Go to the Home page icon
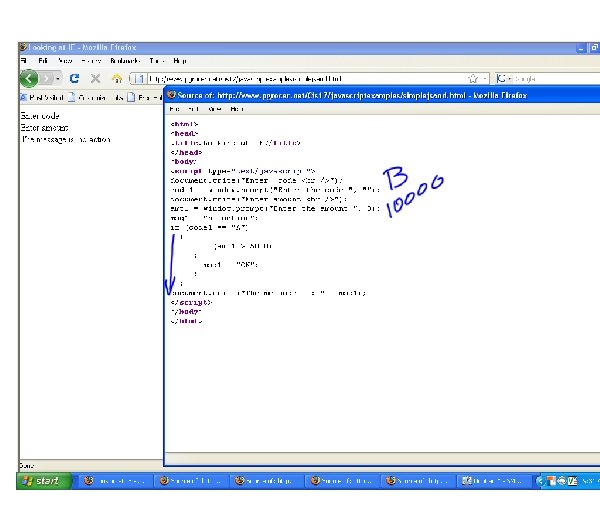Screen dimensions: 600x512 tap(117, 79)
